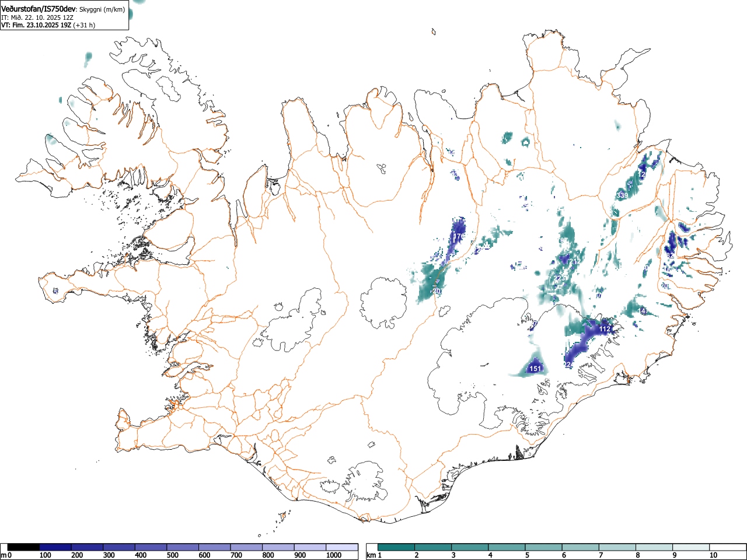Click the "IT: Mið. 22. 10. 2025 12Z" line
Screen dimensions: 747x560
pyautogui.click(x=37, y=17)
